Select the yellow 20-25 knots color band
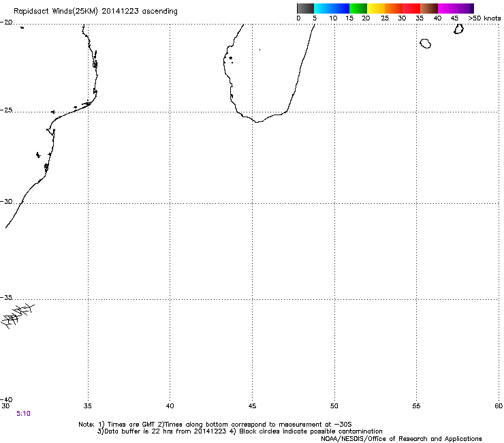504x443 pixels. coord(376,8)
